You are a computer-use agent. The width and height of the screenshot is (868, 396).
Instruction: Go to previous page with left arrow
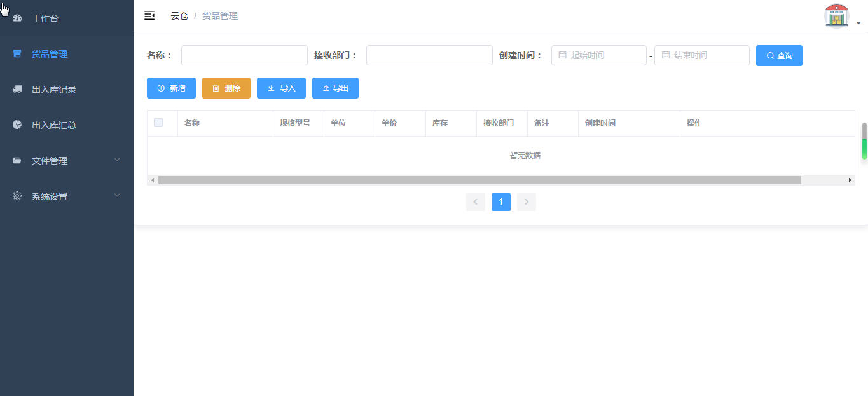point(476,202)
